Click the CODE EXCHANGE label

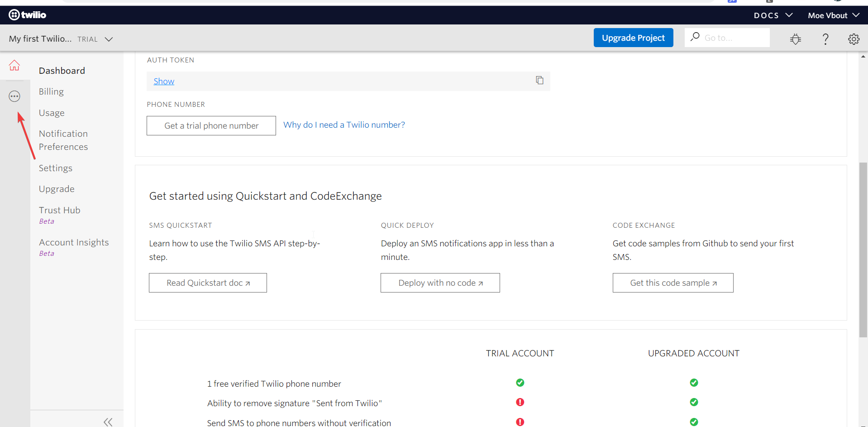644,225
